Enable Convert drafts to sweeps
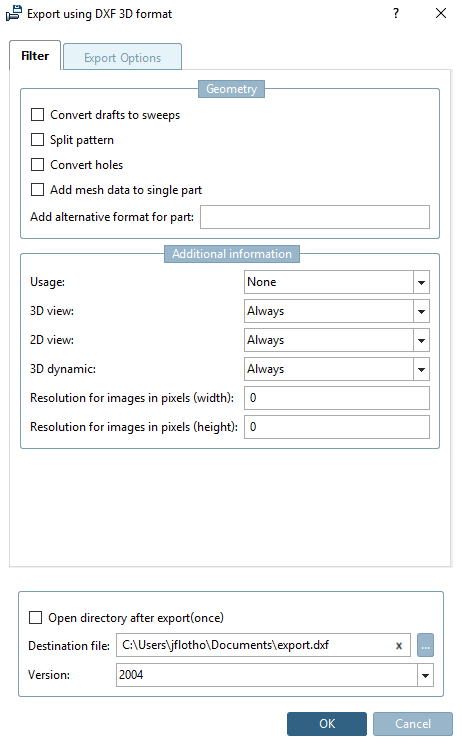The width and height of the screenshot is (462, 746). (x=37, y=115)
